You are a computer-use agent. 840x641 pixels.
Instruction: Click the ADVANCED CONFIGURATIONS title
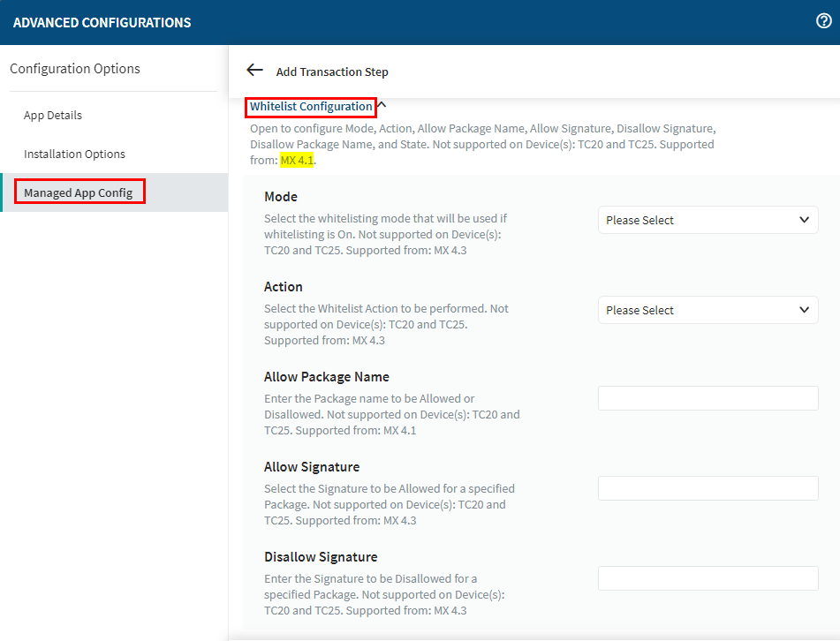click(102, 23)
